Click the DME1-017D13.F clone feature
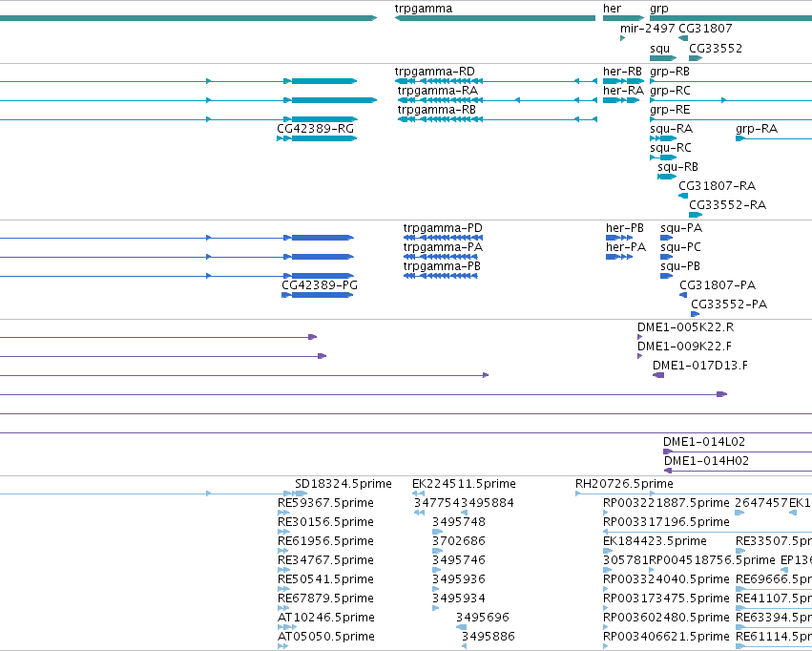Image resolution: width=812 pixels, height=651 pixels. 658,375
